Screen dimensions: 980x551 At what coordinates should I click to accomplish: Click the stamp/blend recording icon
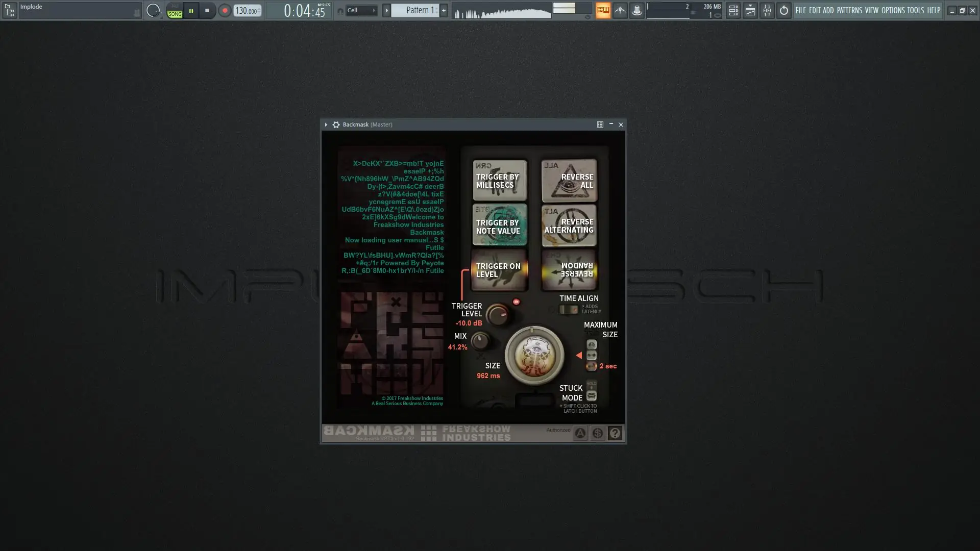click(636, 10)
